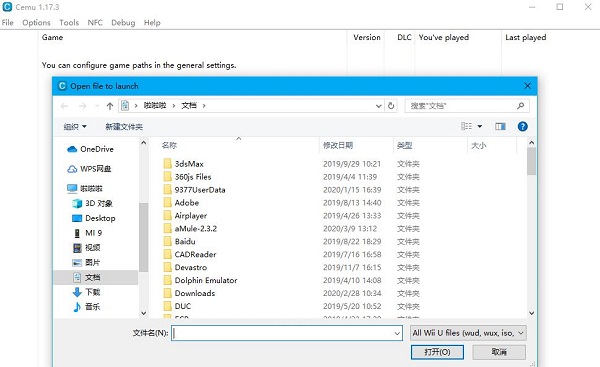Refresh the folder view
Image resolution: width=600 pixels, height=367 pixels.
click(x=391, y=106)
